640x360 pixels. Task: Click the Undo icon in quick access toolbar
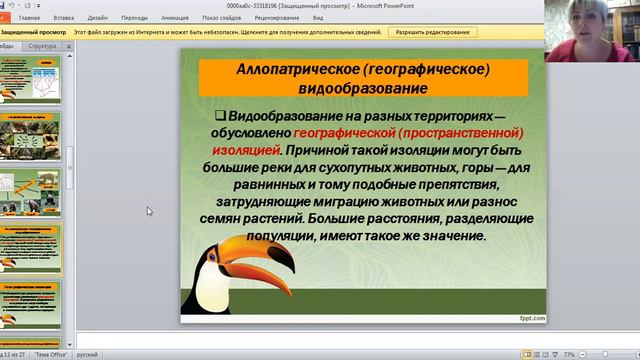(x=11, y=6)
